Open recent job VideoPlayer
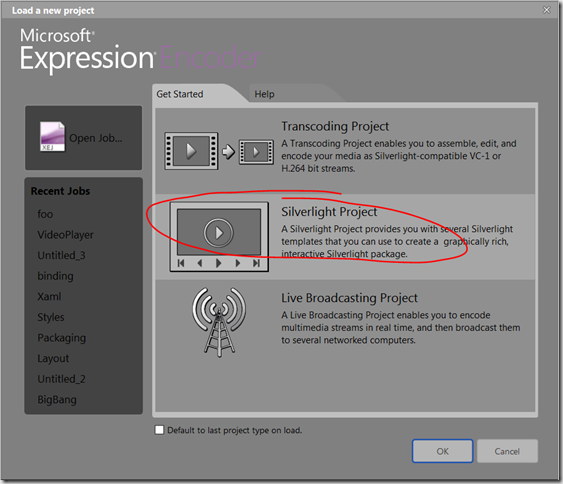Image resolution: width=563 pixels, height=484 pixels. pyautogui.click(x=65, y=234)
